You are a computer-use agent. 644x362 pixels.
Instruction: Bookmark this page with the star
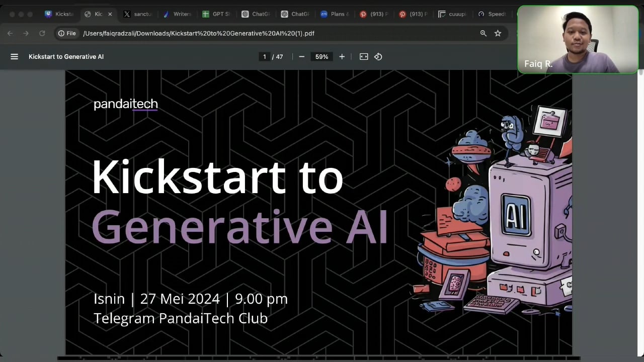click(x=498, y=33)
